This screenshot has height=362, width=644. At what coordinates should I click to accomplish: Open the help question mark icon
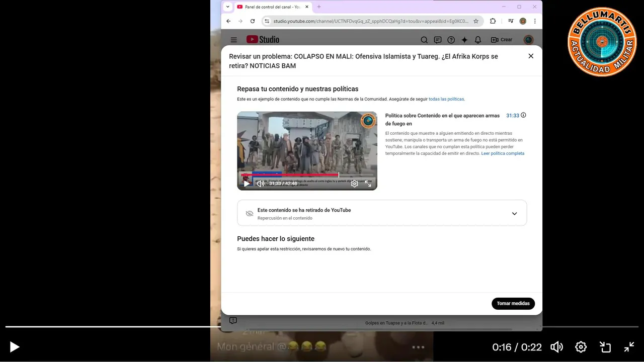point(451,40)
